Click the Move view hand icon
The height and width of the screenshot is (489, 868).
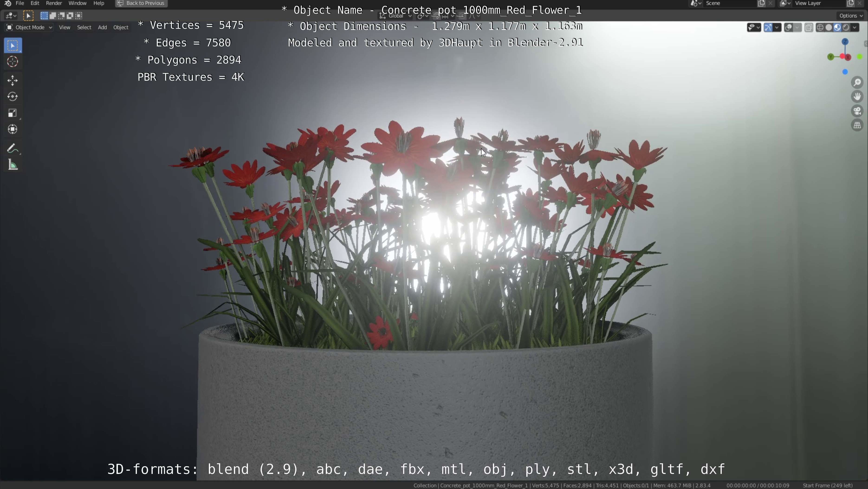857,97
